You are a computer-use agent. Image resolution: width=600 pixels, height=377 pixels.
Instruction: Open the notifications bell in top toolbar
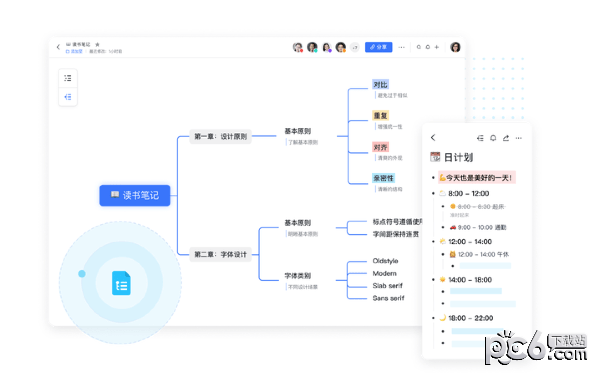pyautogui.click(x=428, y=47)
